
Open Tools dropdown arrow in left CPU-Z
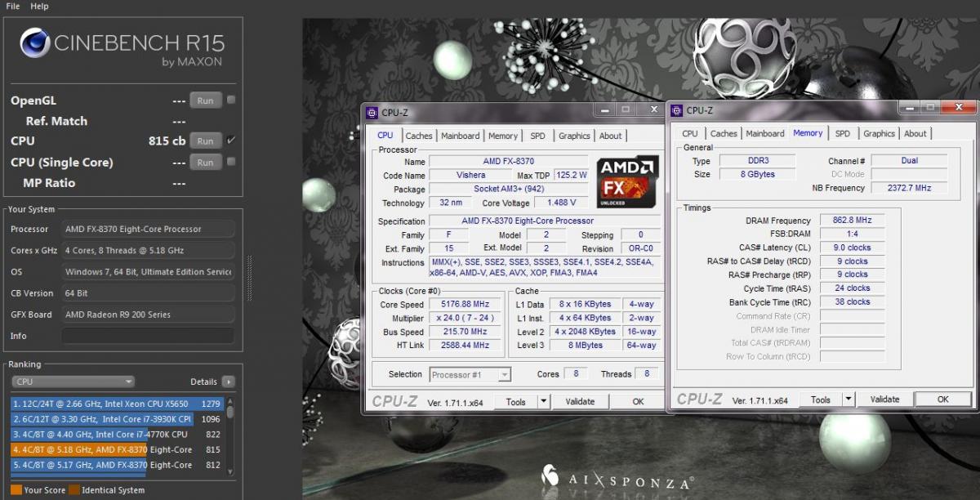pos(544,401)
